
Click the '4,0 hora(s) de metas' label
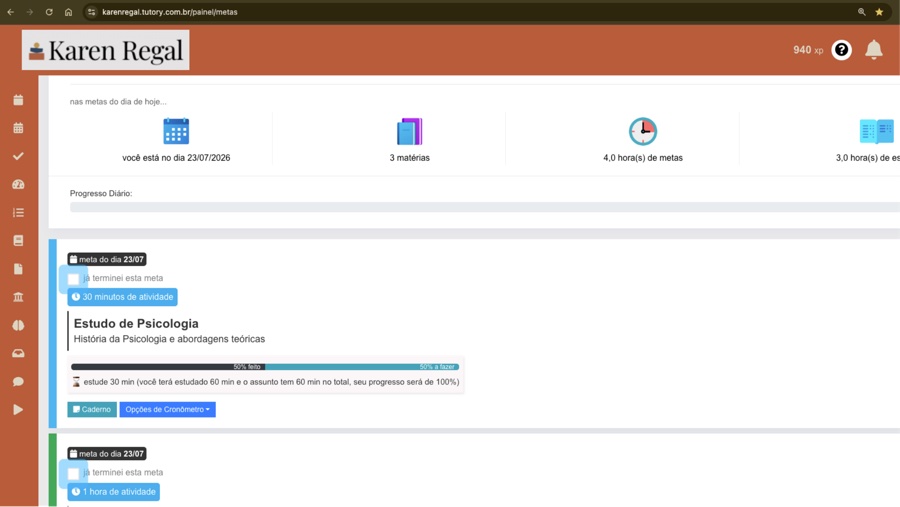tap(643, 158)
